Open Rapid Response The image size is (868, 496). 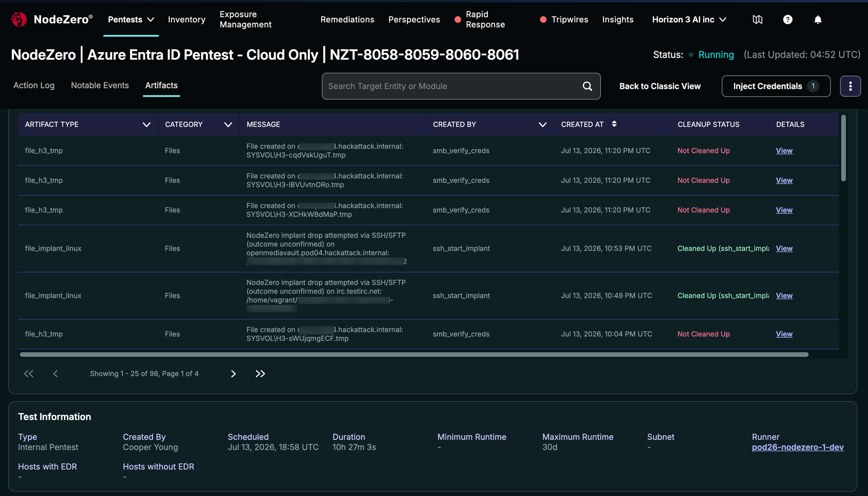click(485, 20)
